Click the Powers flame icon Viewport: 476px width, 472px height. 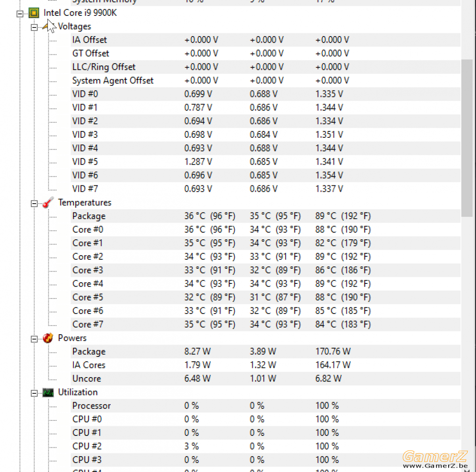click(x=48, y=338)
